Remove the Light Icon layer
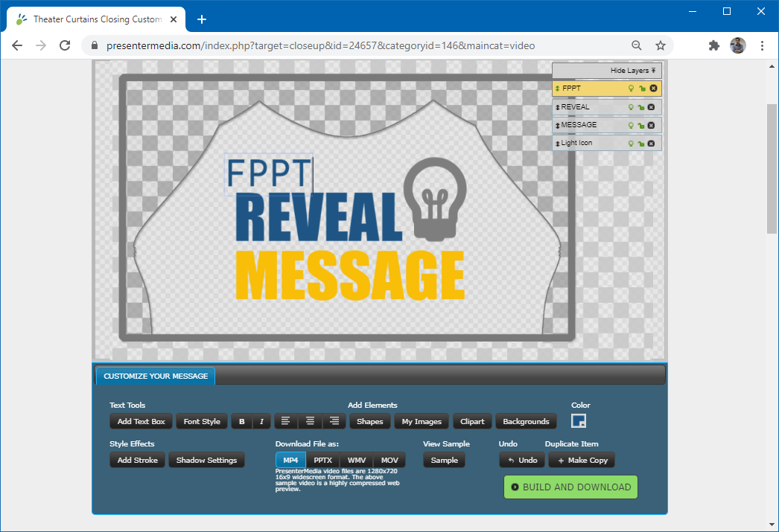 coord(651,143)
